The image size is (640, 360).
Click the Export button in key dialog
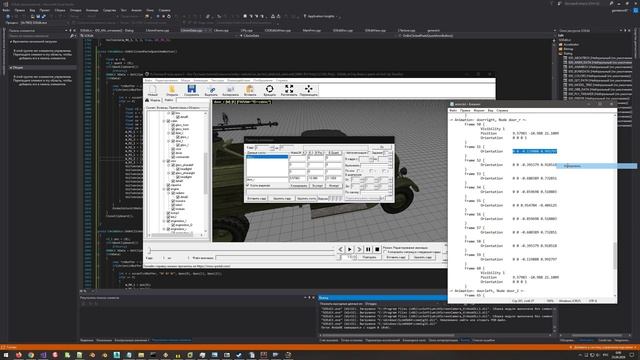(317, 186)
